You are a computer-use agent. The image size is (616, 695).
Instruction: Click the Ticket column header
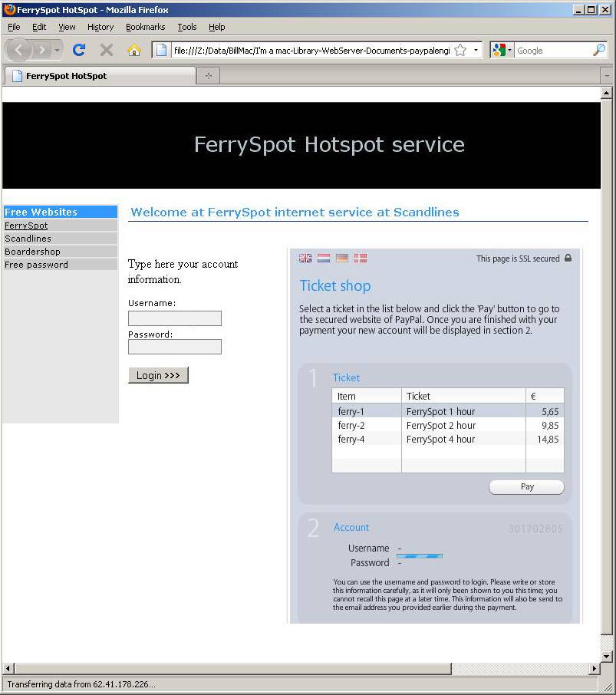coord(463,396)
